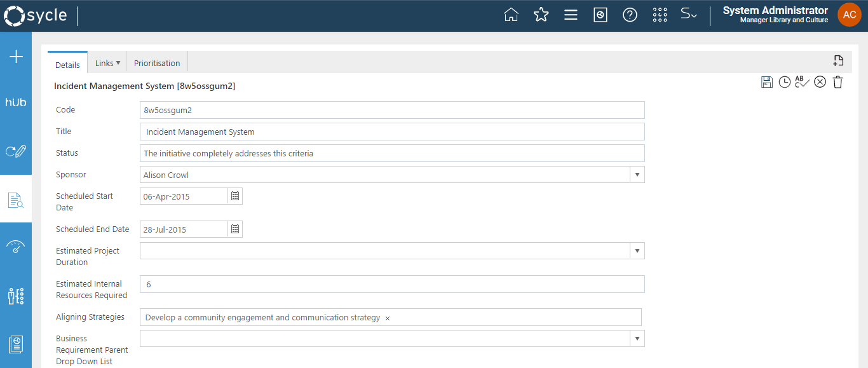Click the Code input field
Viewport: 868px width, 368px height.
[x=392, y=110]
